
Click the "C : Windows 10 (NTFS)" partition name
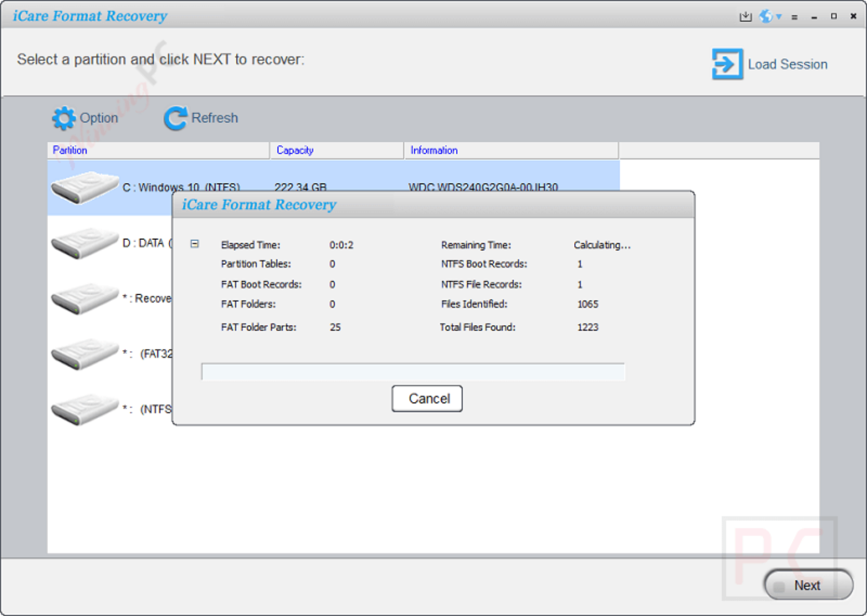pos(181,187)
